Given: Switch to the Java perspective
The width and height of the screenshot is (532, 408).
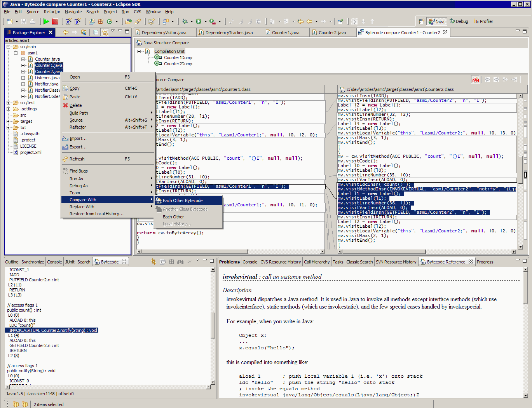Looking at the screenshot, I should 436,21.
